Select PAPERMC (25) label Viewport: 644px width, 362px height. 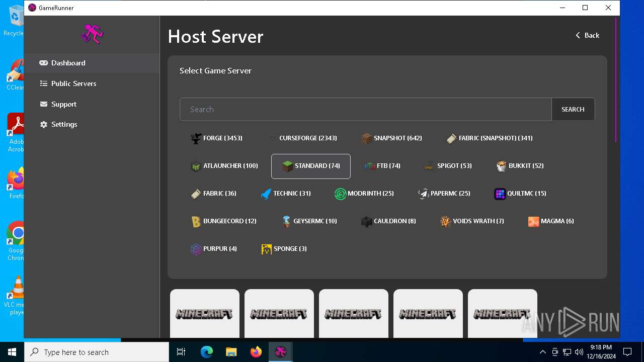coord(450,193)
